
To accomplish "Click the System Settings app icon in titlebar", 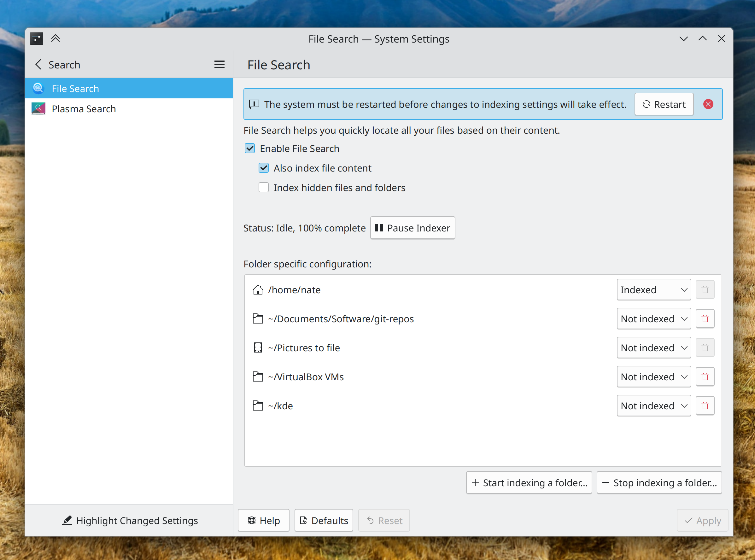I will tap(36, 38).
